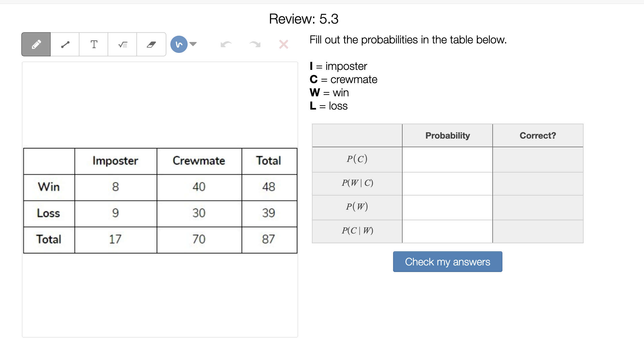Select the pencil drawing tool

[36, 44]
